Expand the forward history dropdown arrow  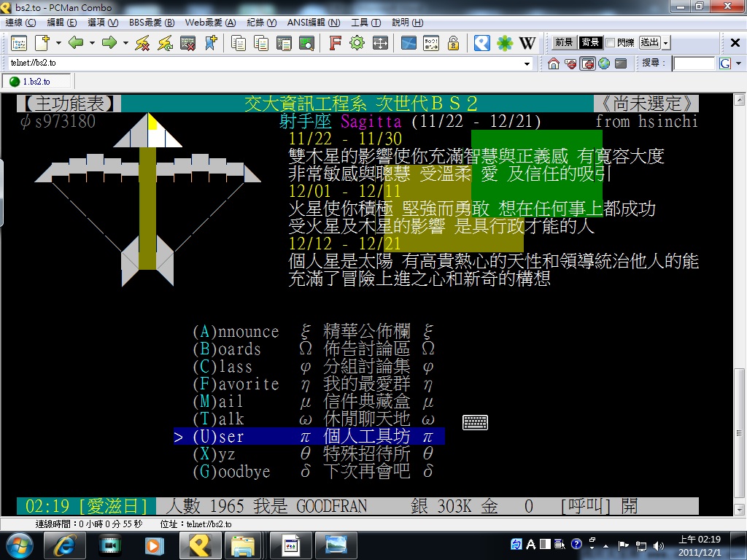(x=125, y=43)
